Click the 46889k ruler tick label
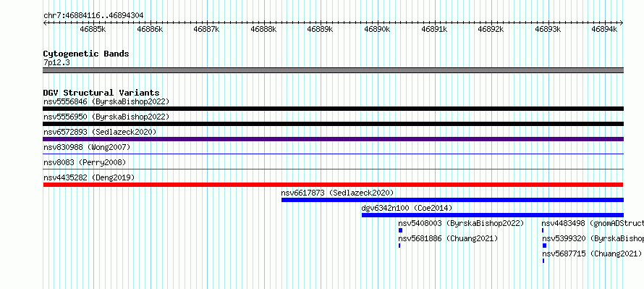644x289 pixels. (x=321, y=29)
